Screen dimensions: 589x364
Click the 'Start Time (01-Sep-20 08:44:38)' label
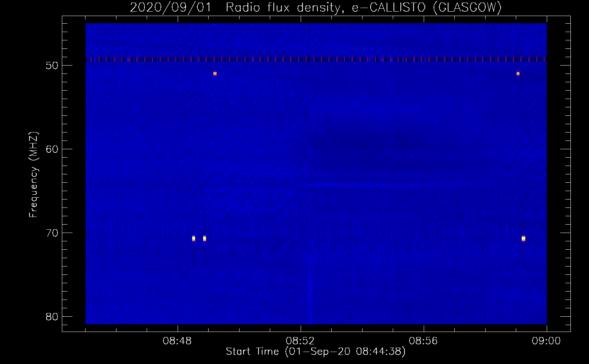click(316, 352)
